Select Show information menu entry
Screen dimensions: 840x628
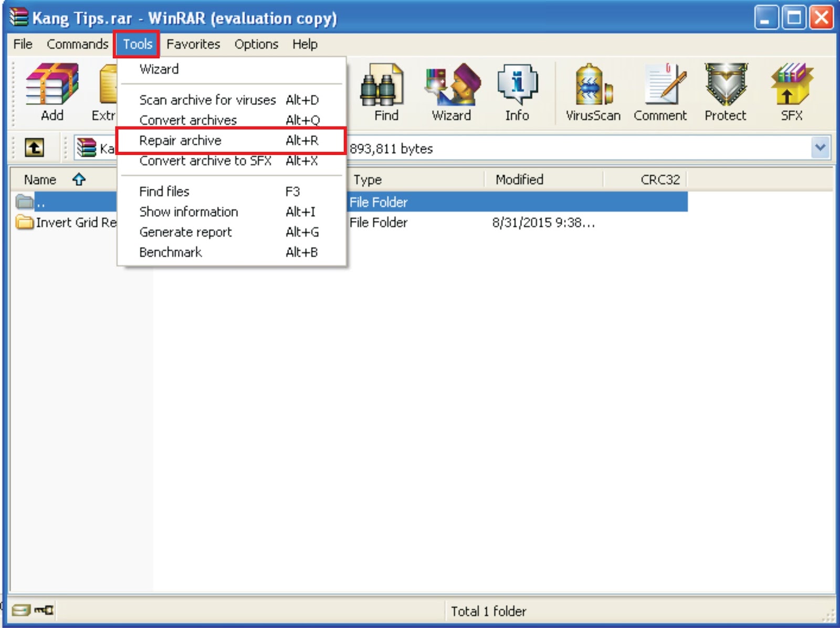pyautogui.click(x=232, y=211)
